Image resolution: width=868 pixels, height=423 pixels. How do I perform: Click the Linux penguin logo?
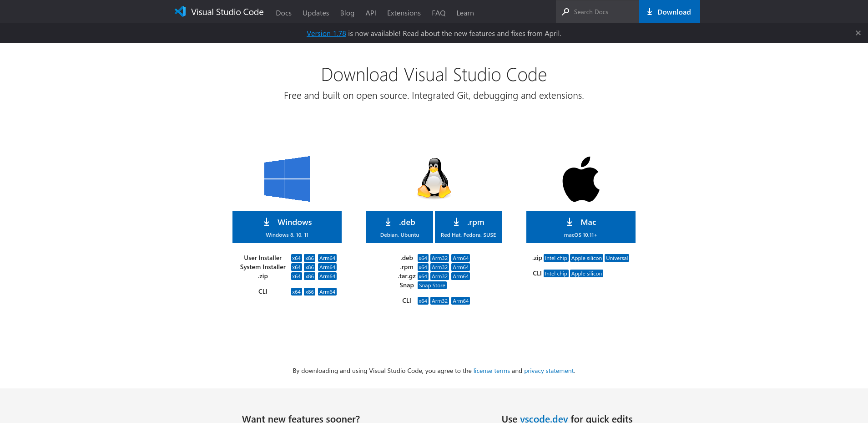point(434,178)
